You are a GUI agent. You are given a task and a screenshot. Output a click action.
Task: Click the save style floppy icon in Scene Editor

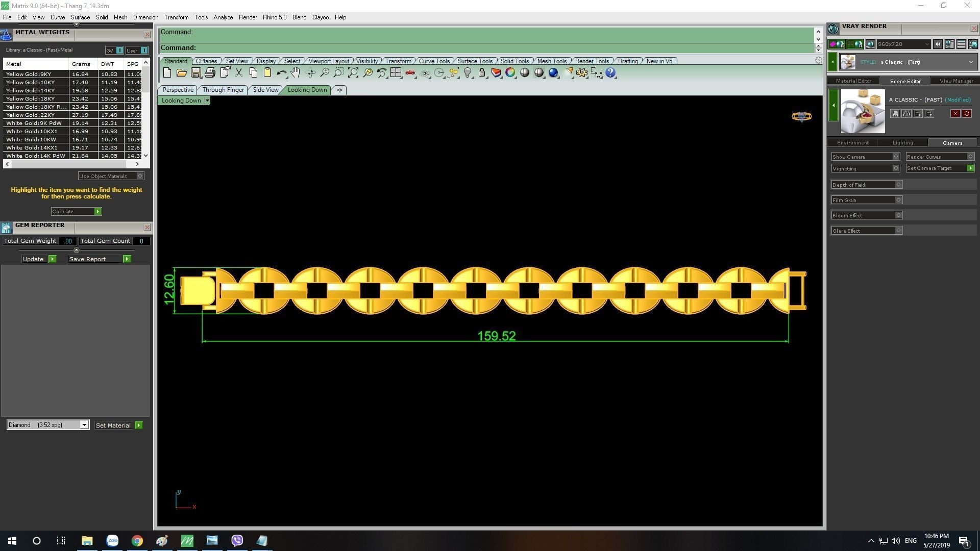pos(895,114)
